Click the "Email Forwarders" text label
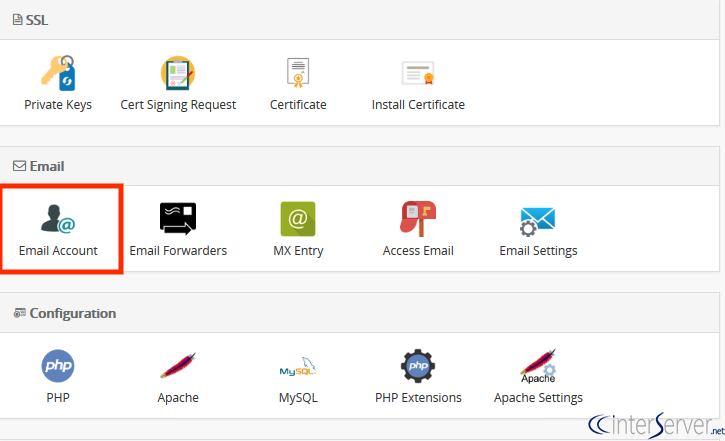The height and width of the screenshot is (441, 725). click(x=178, y=251)
